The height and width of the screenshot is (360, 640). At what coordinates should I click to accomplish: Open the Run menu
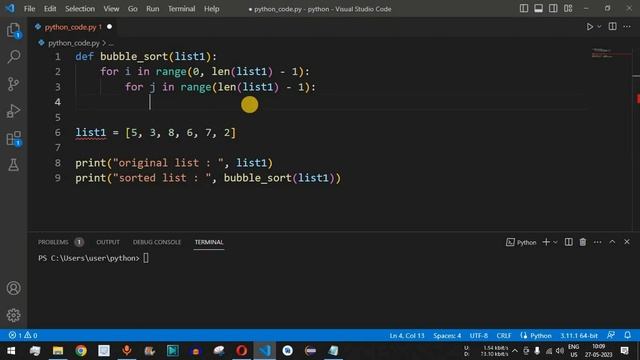tap(153, 9)
